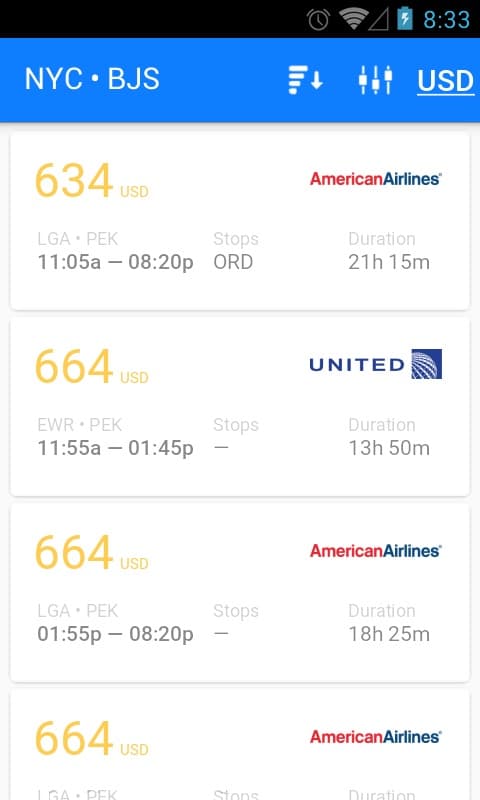
Task: Tap the Wi-Fi status icon
Action: coord(351,19)
